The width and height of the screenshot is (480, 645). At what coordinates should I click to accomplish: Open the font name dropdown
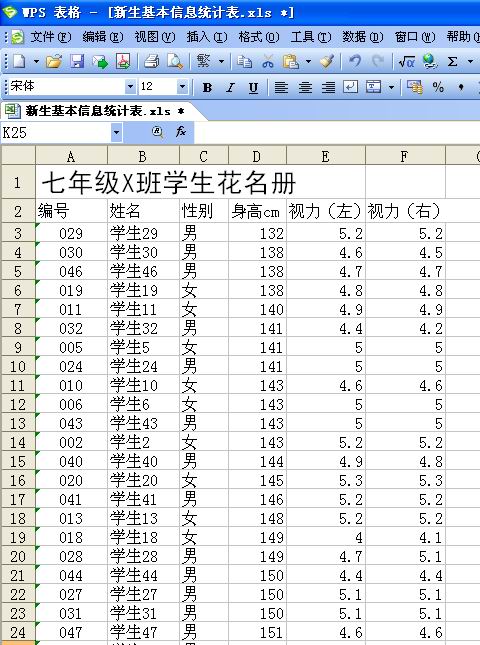pyautogui.click(x=130, y=87)
